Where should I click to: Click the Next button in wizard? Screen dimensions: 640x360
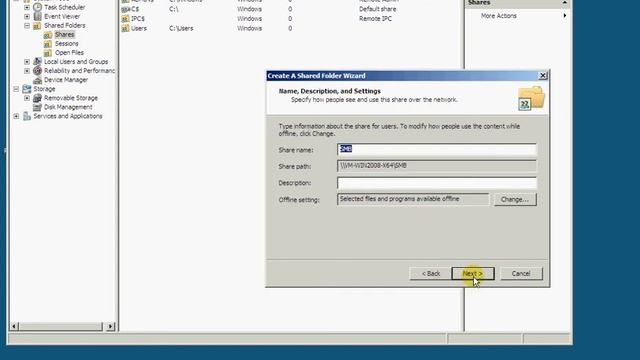473,273
